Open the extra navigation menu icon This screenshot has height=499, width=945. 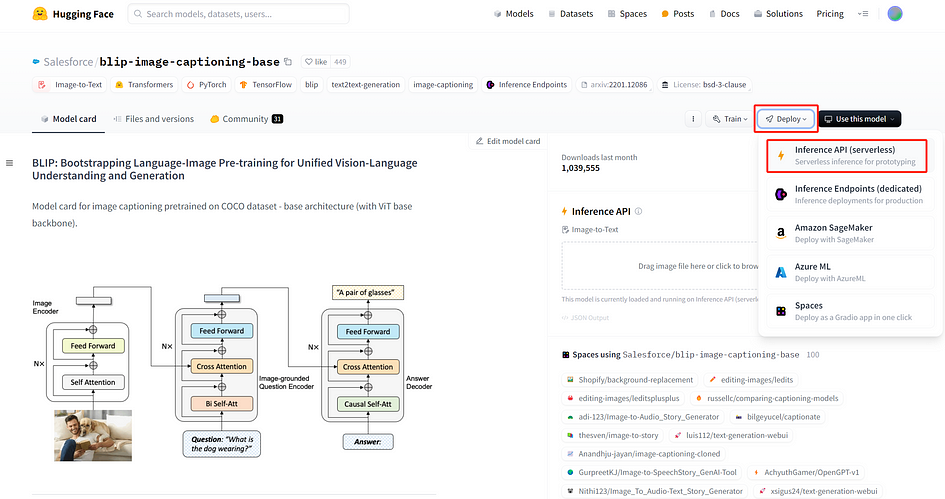point(863,14)
